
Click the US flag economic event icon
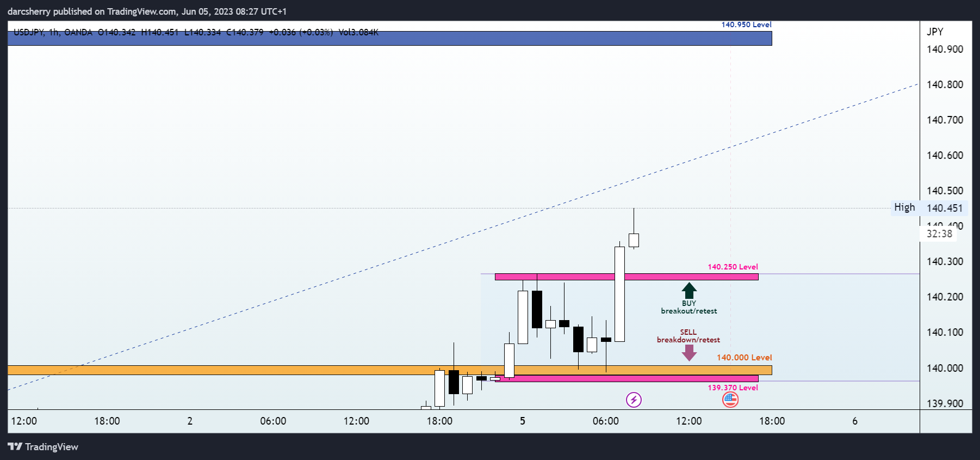730,400
